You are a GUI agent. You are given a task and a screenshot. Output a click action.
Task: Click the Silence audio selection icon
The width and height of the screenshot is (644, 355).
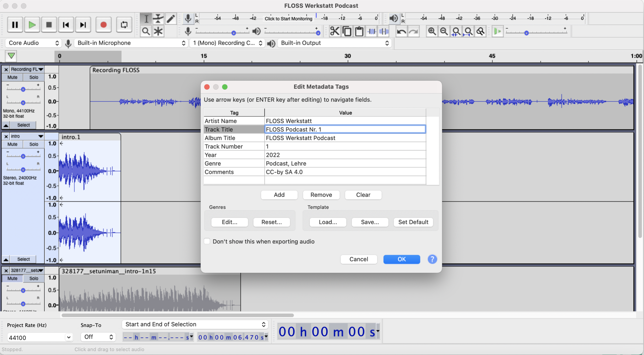[384, 32]
